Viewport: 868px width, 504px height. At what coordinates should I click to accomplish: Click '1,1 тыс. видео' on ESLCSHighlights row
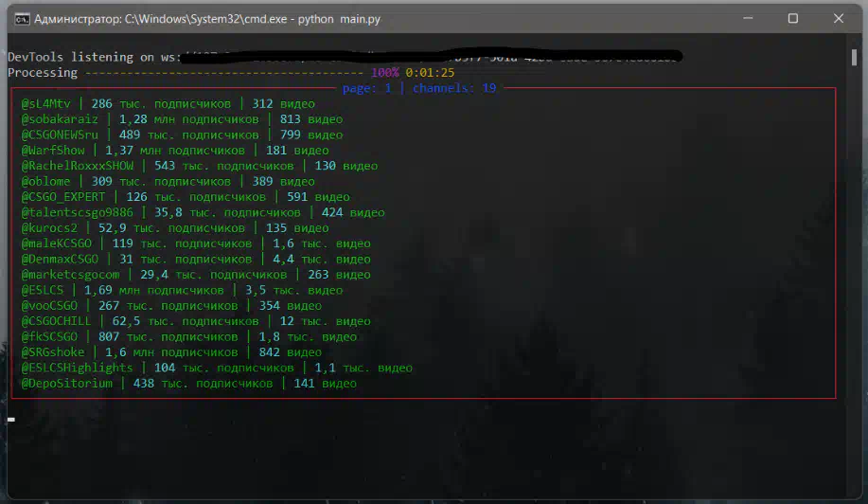tap(363, 368)
